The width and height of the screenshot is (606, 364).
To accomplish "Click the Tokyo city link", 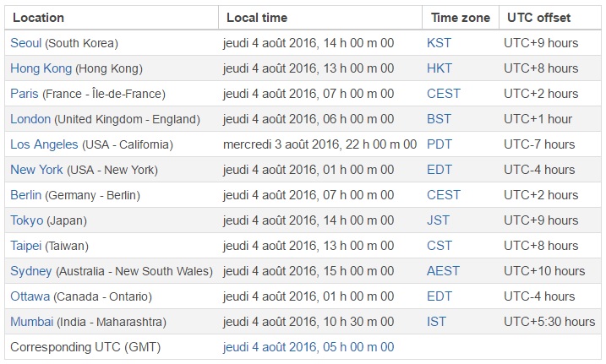I will point(27,220).
